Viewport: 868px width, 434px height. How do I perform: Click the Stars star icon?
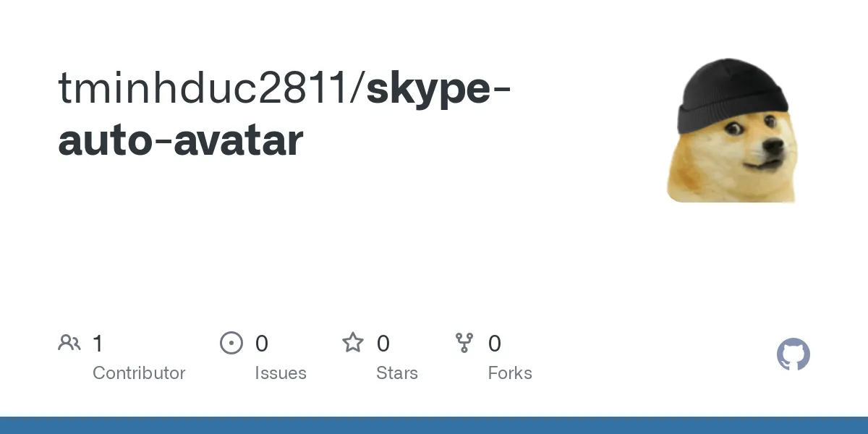click(x=353, y=342)
